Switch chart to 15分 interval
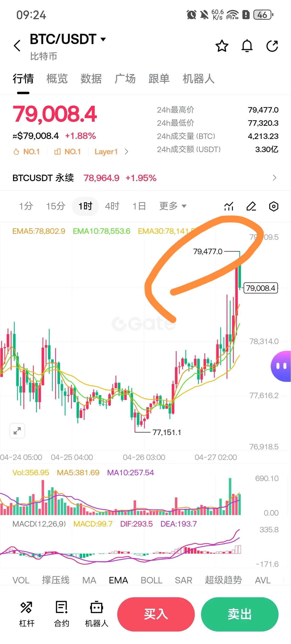Screen dimensions: 291x644 coord(56,206)
